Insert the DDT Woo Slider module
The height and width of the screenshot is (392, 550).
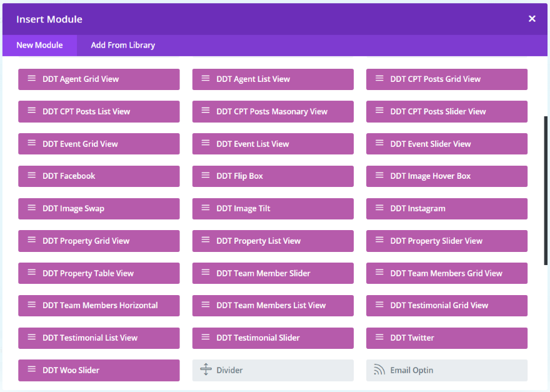(99, 370)
